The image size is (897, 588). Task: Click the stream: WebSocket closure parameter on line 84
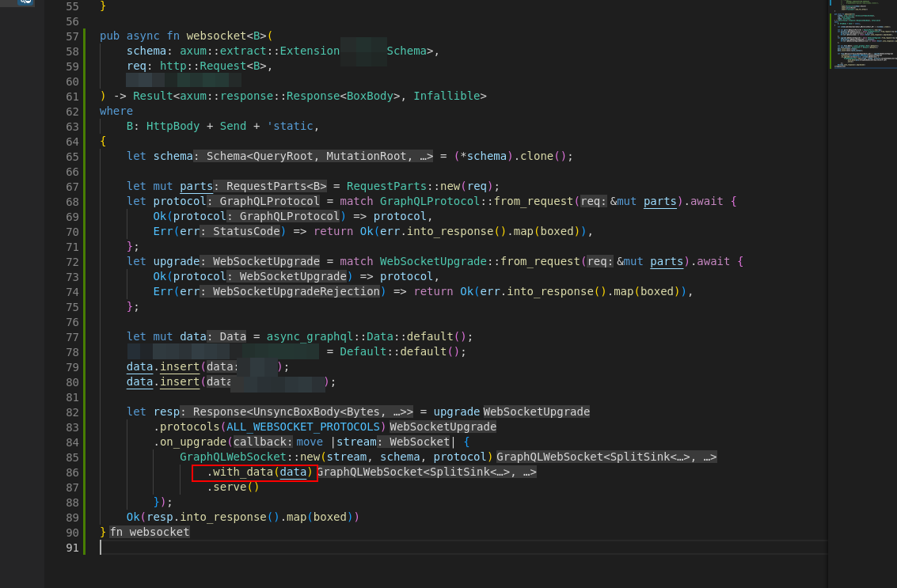(393, 442)
